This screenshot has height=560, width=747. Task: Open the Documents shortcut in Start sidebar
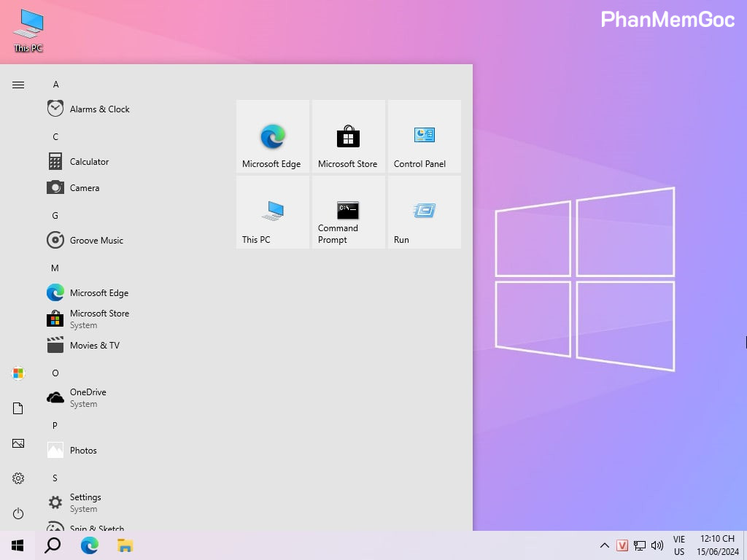coord(18,408)
